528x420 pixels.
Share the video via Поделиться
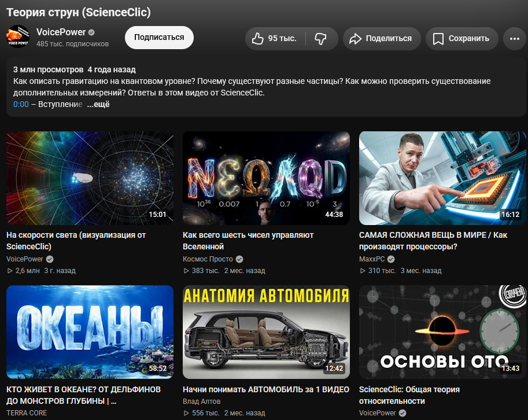(382, 39)
